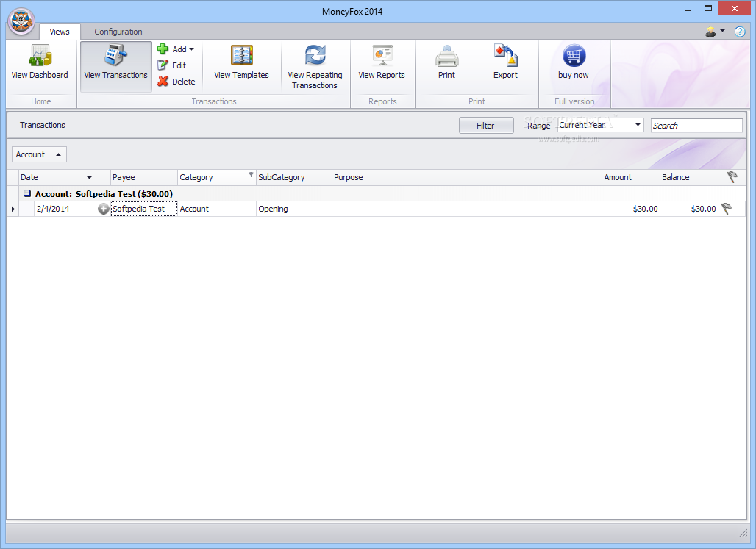Click the buy now cart icon
The width and height of the screenshot is (756, 549).
coord(574,56)
